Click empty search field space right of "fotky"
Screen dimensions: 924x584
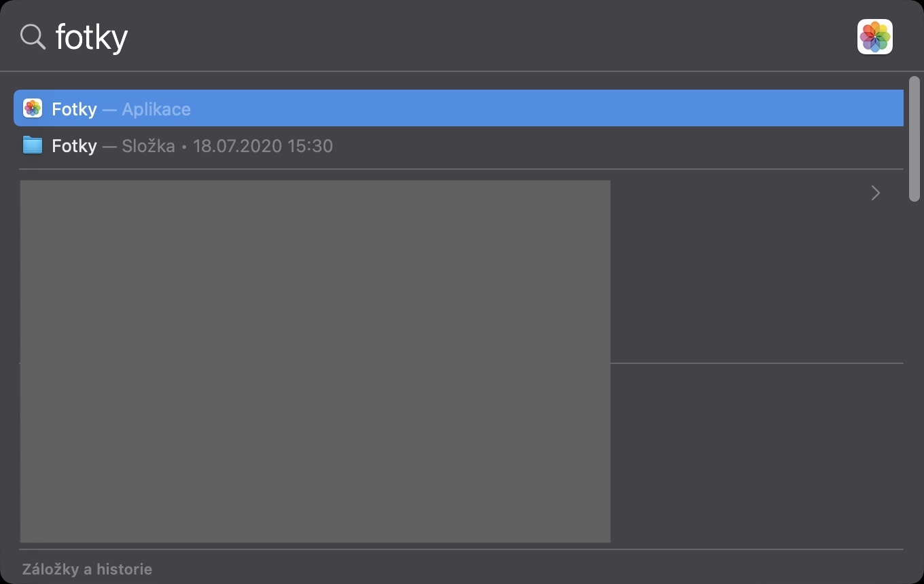coord(476,37)
